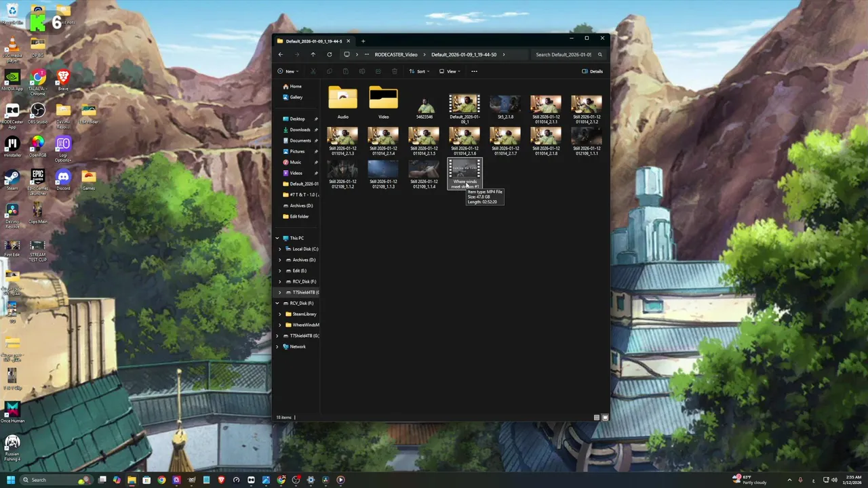
Task: Open RODECaster App desktop icon
Action: (12, 115)
